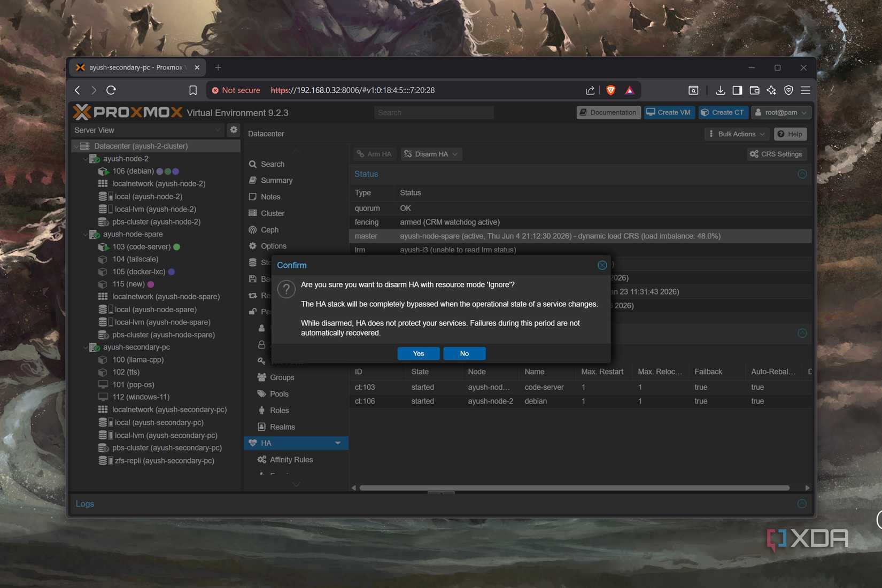
Task: Collapse the Status panel
Action: click(x=802, y=174)
